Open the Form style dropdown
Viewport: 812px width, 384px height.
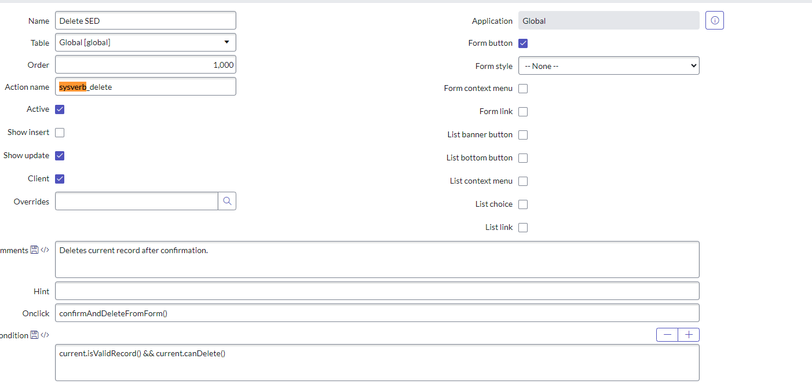(x=609, y=66)
